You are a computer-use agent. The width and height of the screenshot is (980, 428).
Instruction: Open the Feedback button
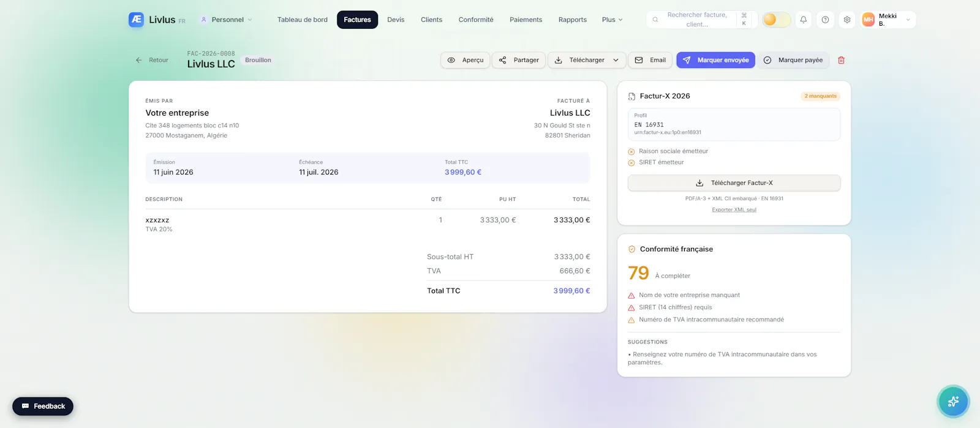click(x=43, y=407)
